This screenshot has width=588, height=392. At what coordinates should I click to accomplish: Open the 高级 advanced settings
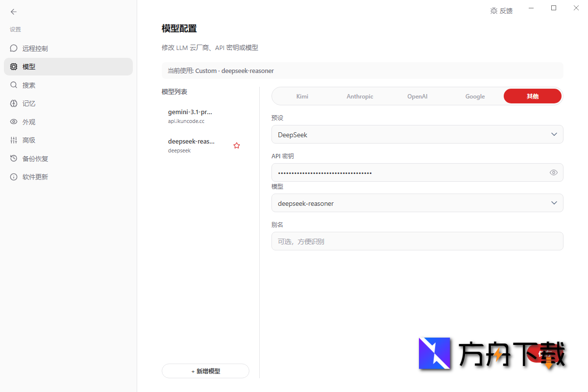point(29,140)
